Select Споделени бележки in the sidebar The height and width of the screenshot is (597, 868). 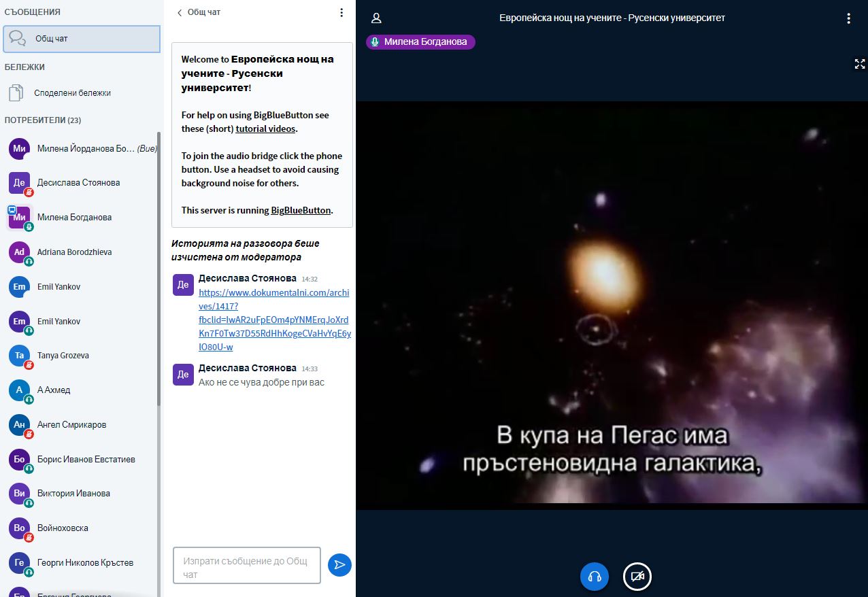click(72, 93)
